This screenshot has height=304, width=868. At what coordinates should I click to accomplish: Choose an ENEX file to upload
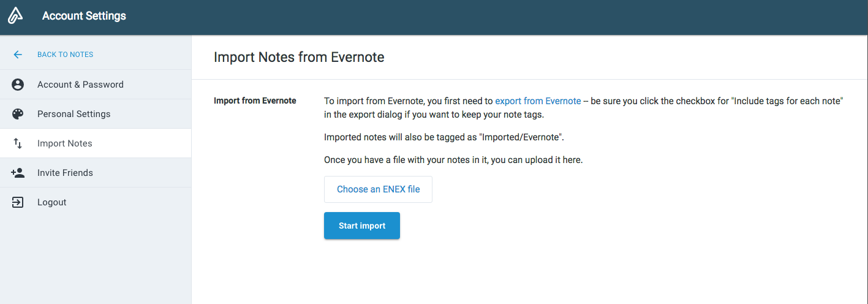pyautogui.click(x=378, y=189)
